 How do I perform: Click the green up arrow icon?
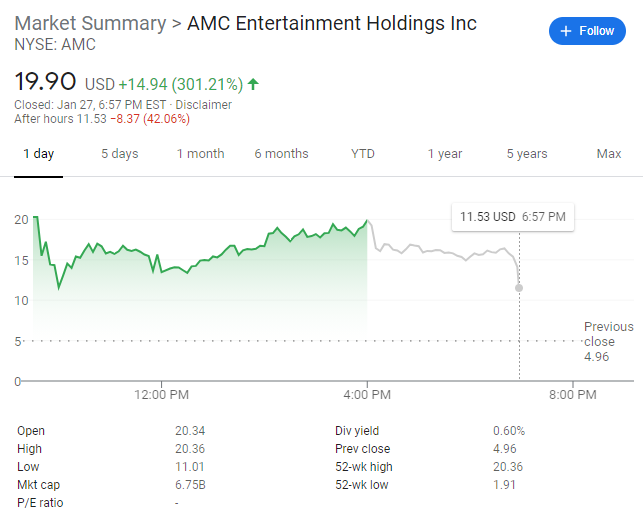click(x=252, y=84)
